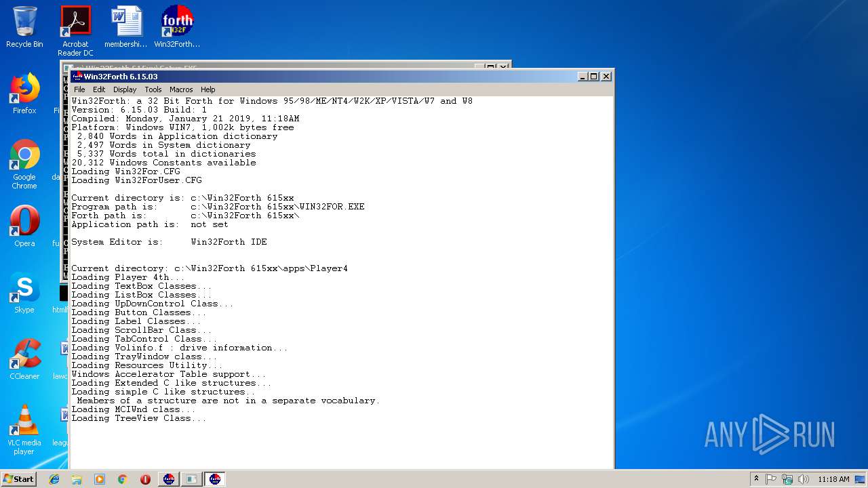Launch the Win32Forth desktop shortcut

pos(177,27)
